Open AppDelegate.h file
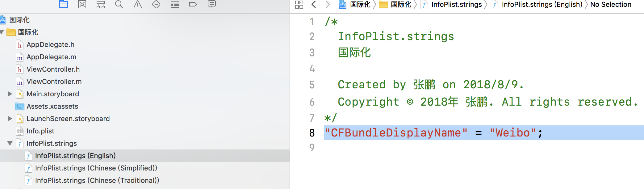 pos(50,44)
